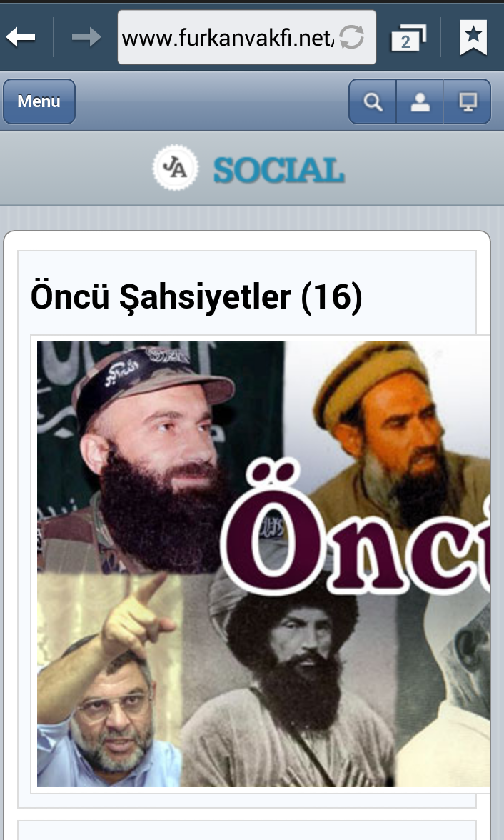The width and height of the screenshot is (504, 840).
Task: Tap the photo of man pointing finger upward
Action: [107, 680]
